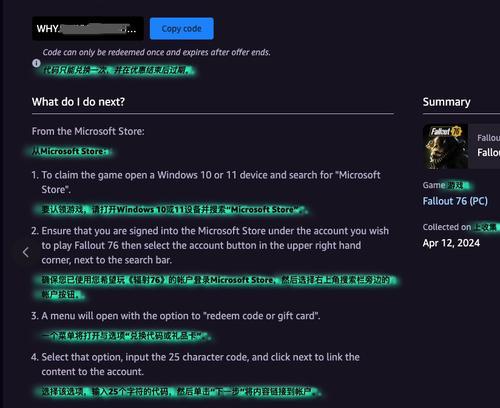
Task: Click the Summary heading
Action: [446, 102]
